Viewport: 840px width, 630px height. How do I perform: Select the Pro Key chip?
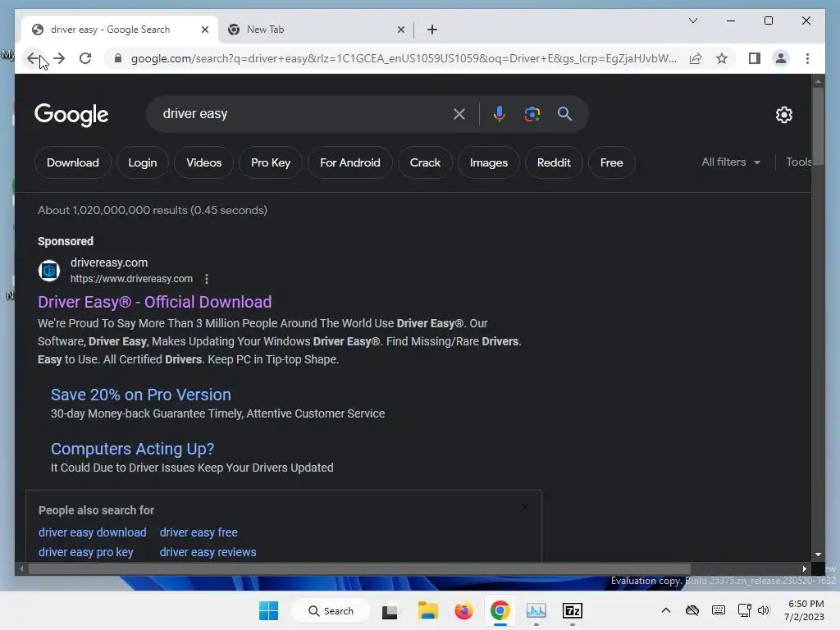click(271, 162)
